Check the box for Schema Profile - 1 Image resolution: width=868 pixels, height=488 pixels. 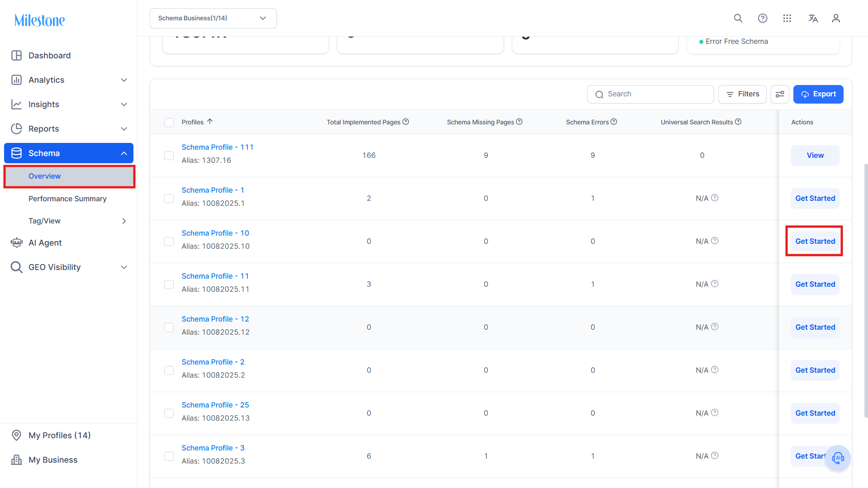click(169, 199)
